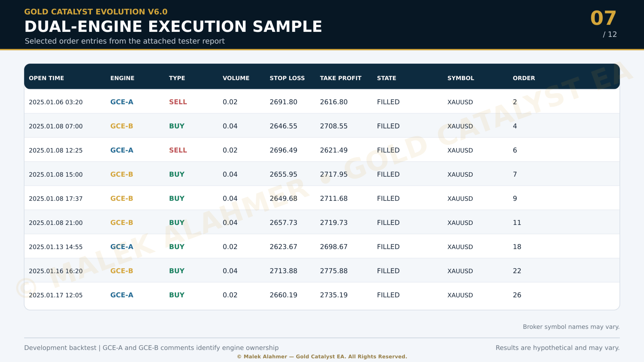Select take profit value 2621.49
Viewport: 644px width, 362px height.
tap(334, 150)
